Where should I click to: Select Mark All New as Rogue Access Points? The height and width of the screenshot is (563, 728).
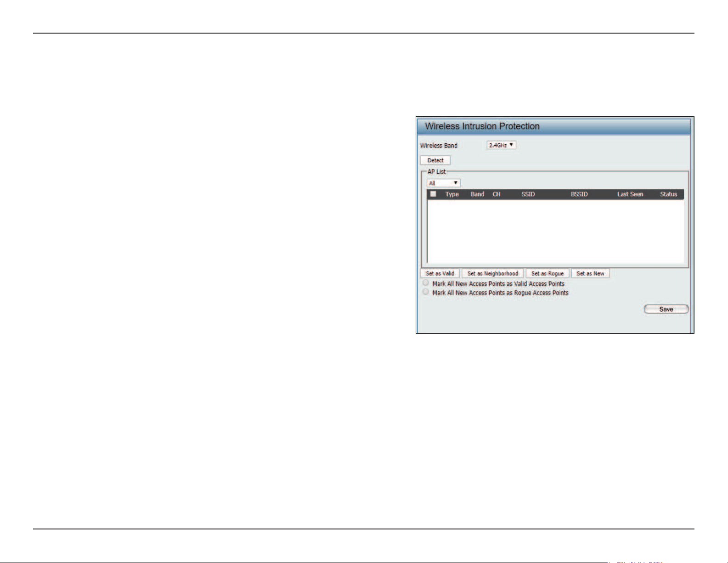coord(426,292)
